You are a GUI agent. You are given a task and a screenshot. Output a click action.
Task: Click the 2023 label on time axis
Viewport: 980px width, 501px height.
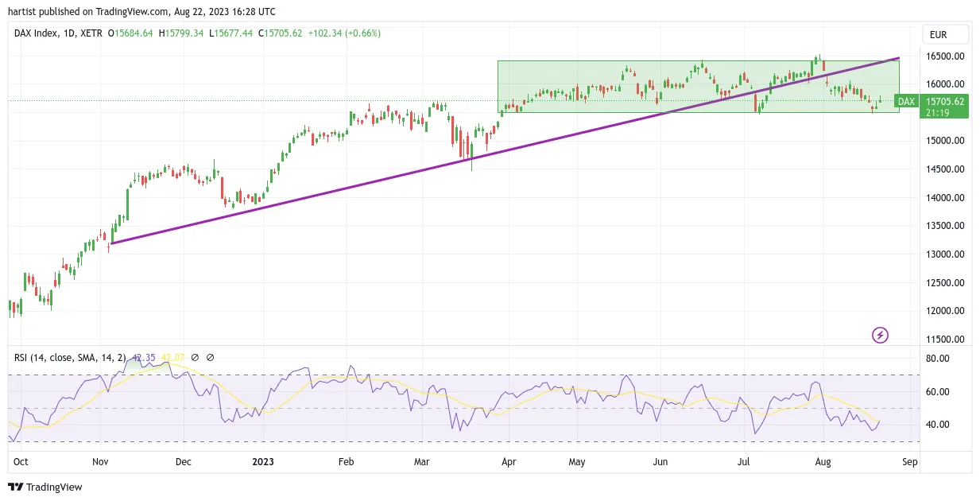click(262, 461)
